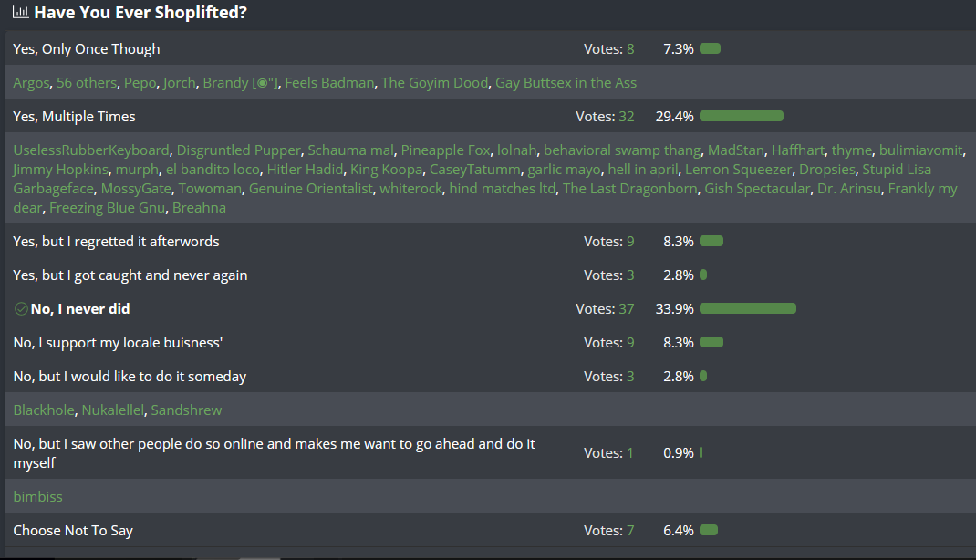Show voters via the votes count 37
Viewport: 976px width, 560px height.
coord(626,308)
